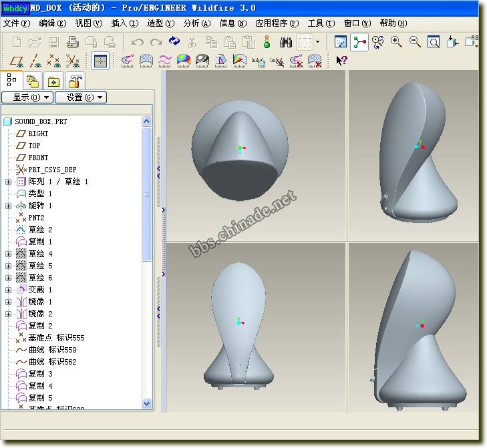Screen dimensions: 487x448
Task: Click the What's This help pointer
Action: pyautogui.click(x=341, y=60)
